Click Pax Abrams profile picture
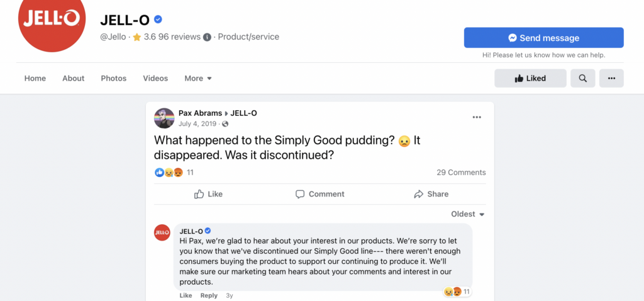Image resolution: width=644 pixels, height=301 pixels. [164, 118]
